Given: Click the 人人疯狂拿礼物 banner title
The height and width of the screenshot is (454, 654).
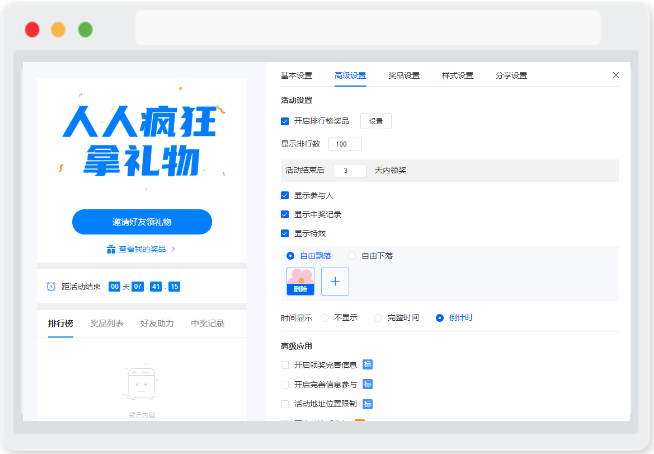Looking at the screenshot, I should (142, 140).
